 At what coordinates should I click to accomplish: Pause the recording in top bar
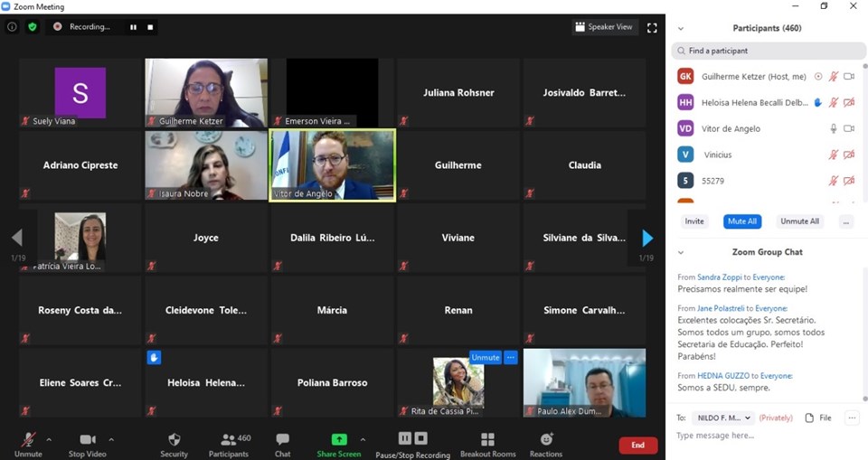133,27
